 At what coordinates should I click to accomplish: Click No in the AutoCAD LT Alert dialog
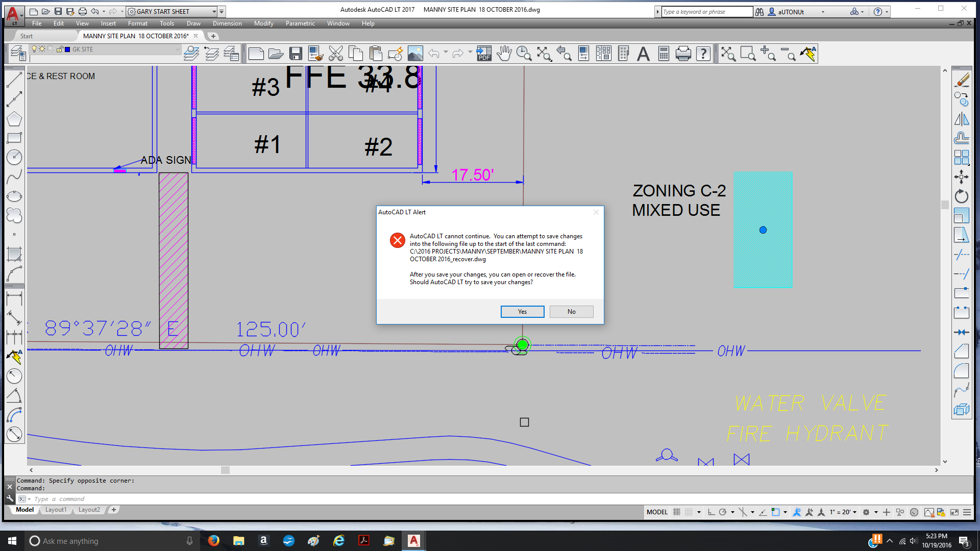571,311
